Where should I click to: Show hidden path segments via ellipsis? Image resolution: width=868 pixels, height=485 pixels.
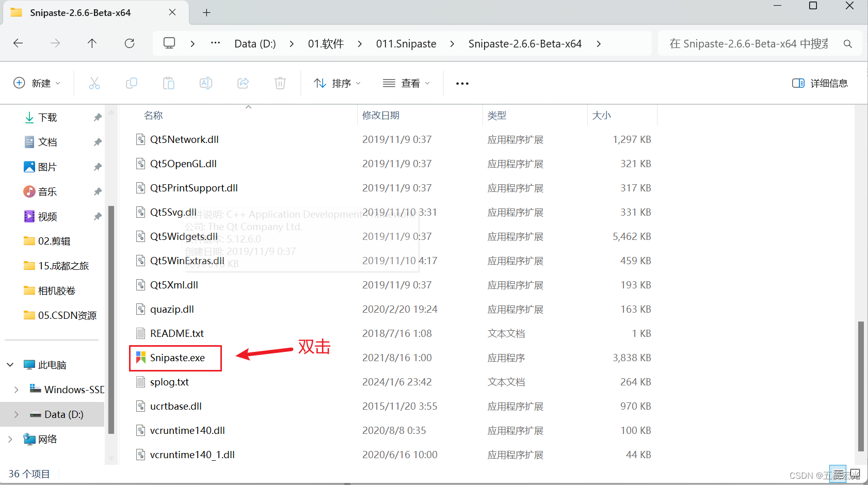click(x=216, y=43)
